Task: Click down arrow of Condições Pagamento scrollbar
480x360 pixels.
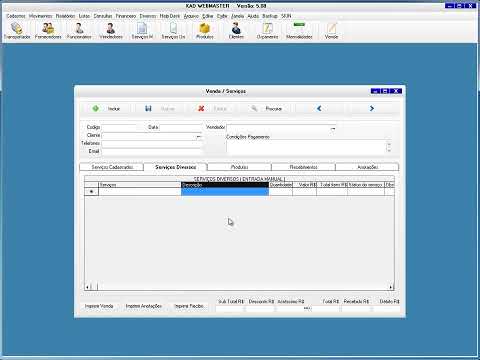Action: tap(389, 151)
